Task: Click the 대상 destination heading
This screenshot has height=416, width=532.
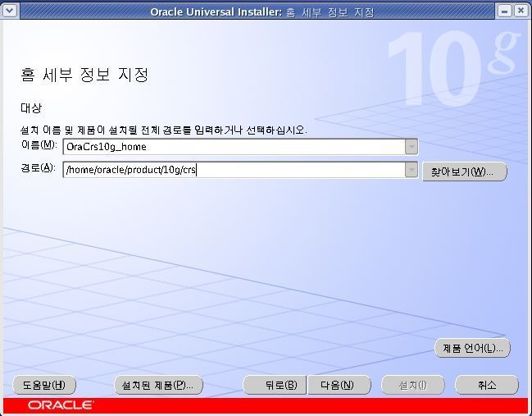Action: click(x=31, y=108)
